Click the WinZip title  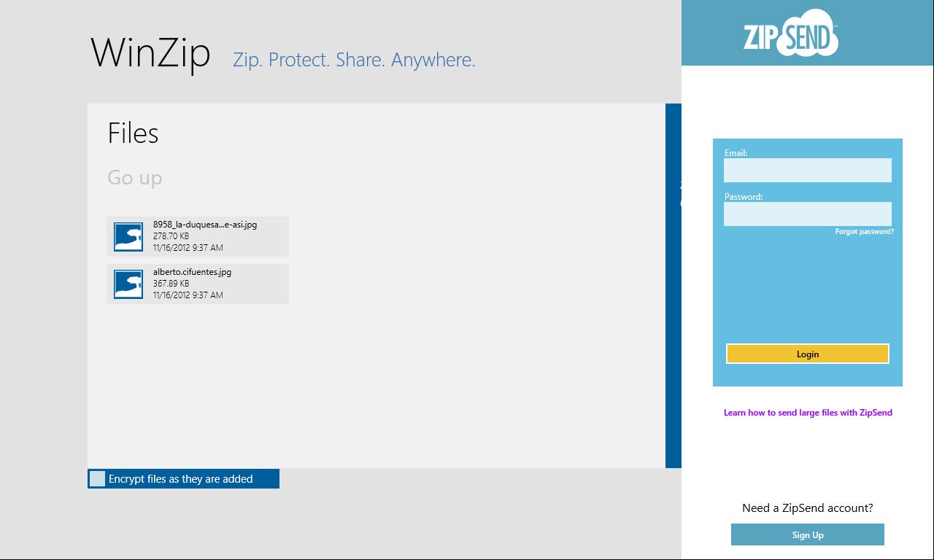151,52
